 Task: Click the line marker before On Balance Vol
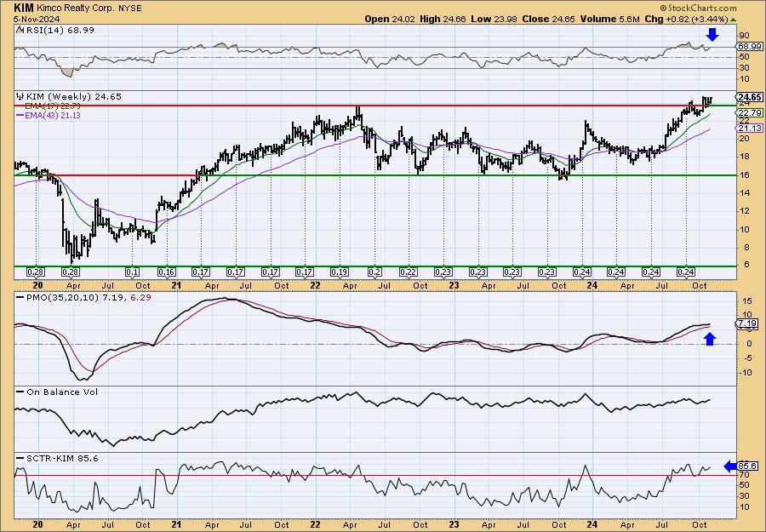(x=20, y=392)
